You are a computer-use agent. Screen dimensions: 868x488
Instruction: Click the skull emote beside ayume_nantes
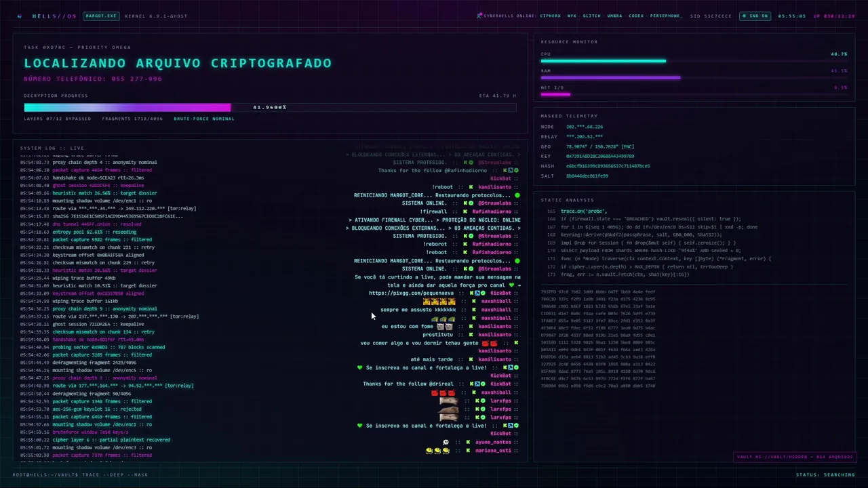pyautogui.click(x=446, y=442)
